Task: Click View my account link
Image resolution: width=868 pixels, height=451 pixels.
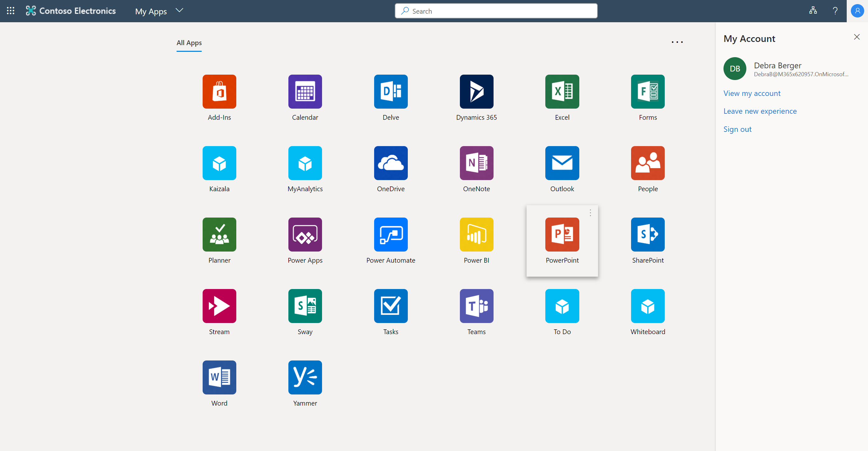Action: tap(752, 93)
